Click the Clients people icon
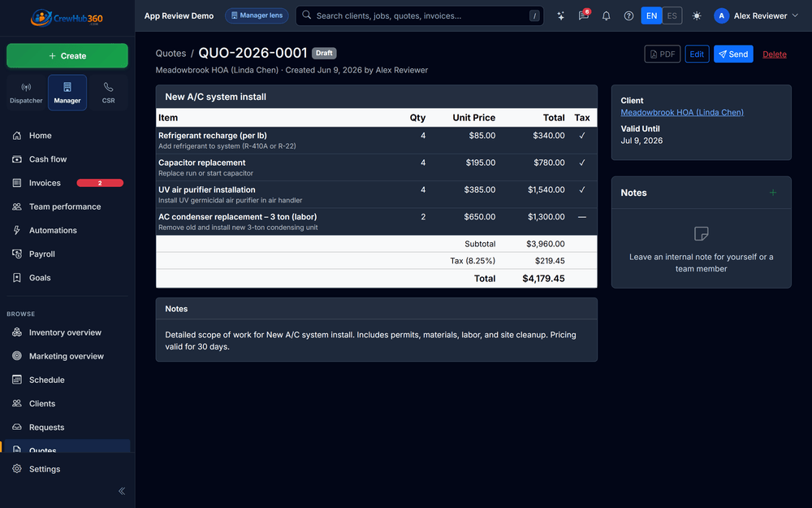 17,403
